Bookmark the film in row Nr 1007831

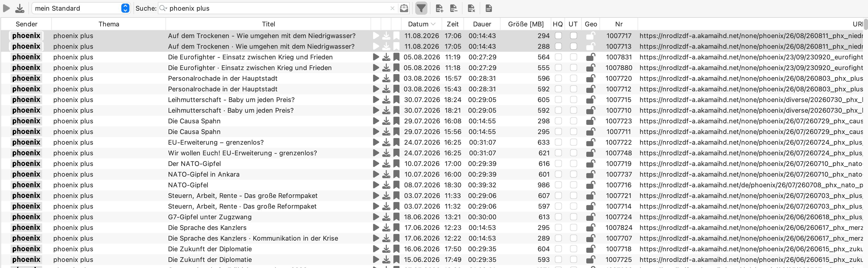[396, 57]
